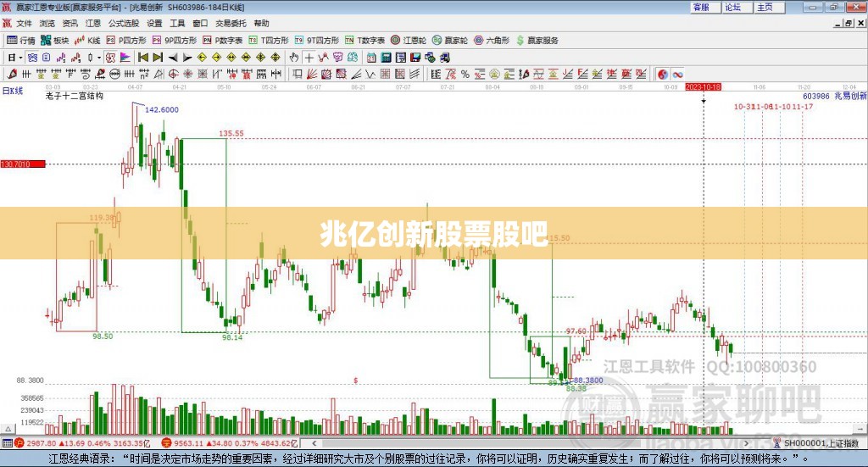Viewport: 868px width, 467px height.
Task: Click the 日K线 period label
Action: pos(13,92)
